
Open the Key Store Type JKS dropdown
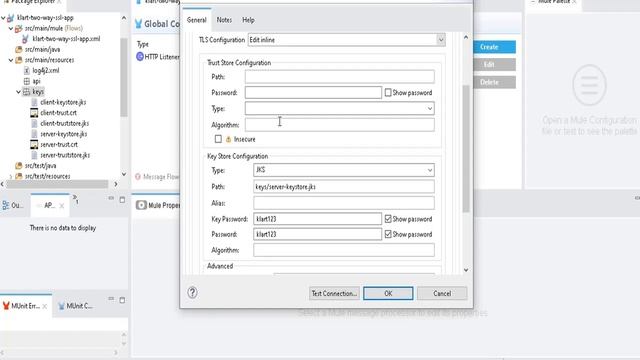pyautogui.click(x=430, y=170)
